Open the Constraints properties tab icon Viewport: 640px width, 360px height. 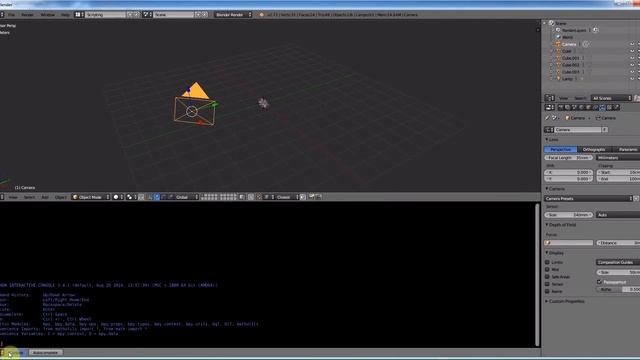click(595, 107)
